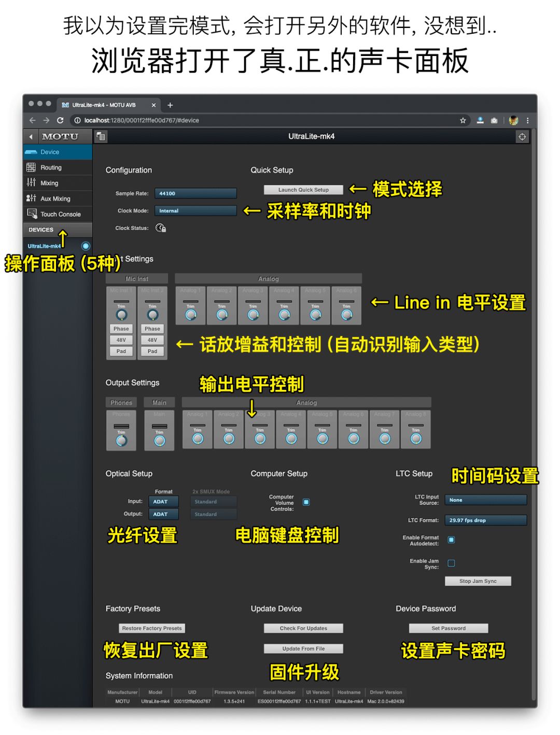Click the Mic Inst 1 input trim knob
Image resolution: width=560 pixels, height=735 pixels.
(x=121, y=315)
